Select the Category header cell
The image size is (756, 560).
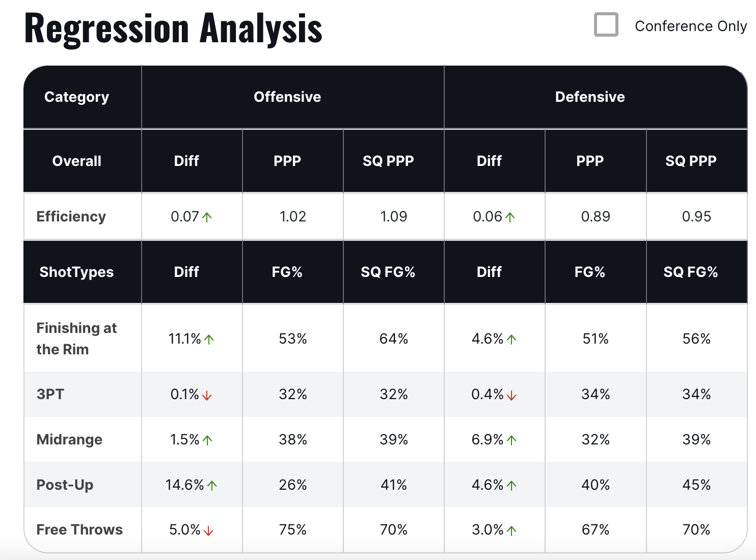[77, 97]
